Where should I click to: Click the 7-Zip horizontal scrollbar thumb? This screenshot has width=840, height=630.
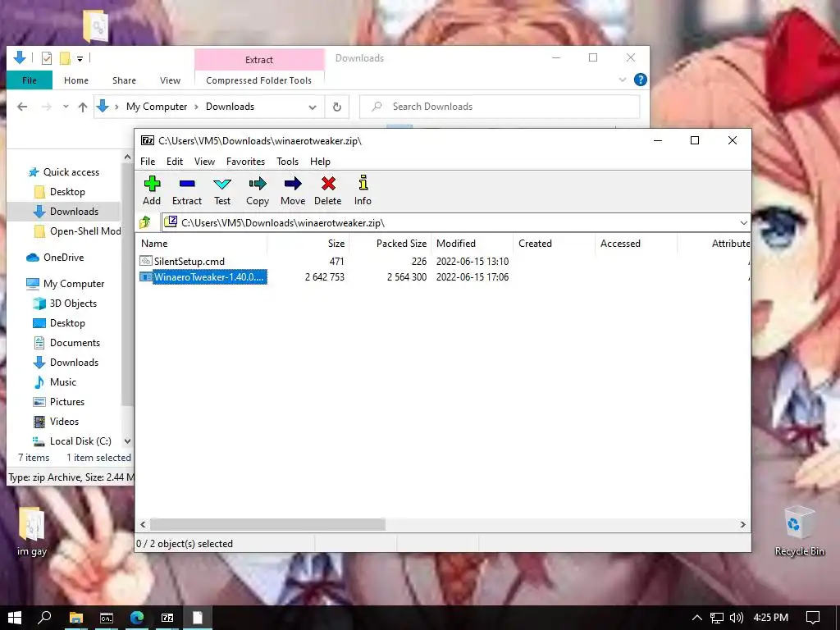click(267, 524)
